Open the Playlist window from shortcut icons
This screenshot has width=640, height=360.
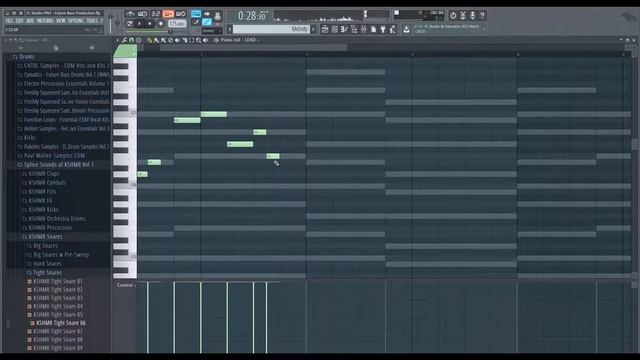325,29
